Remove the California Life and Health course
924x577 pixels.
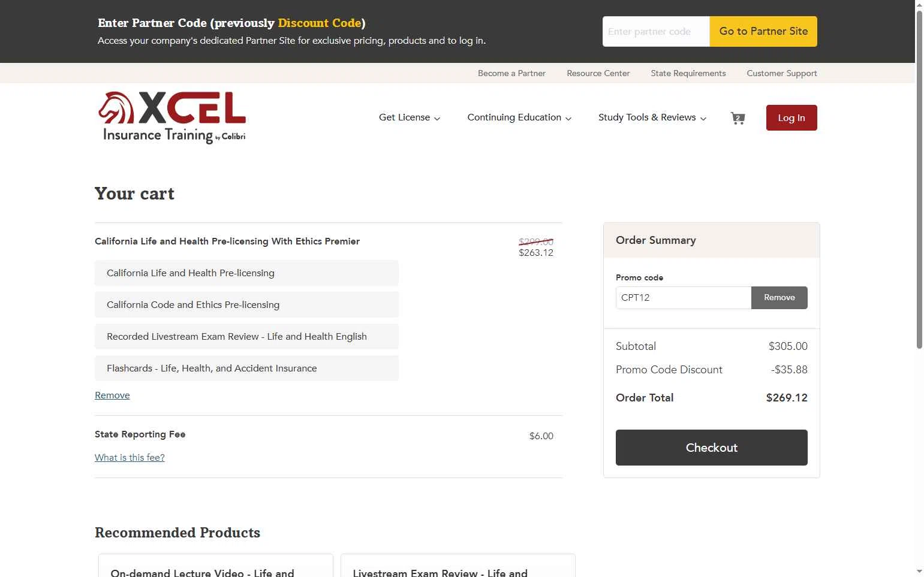[112, 395]
